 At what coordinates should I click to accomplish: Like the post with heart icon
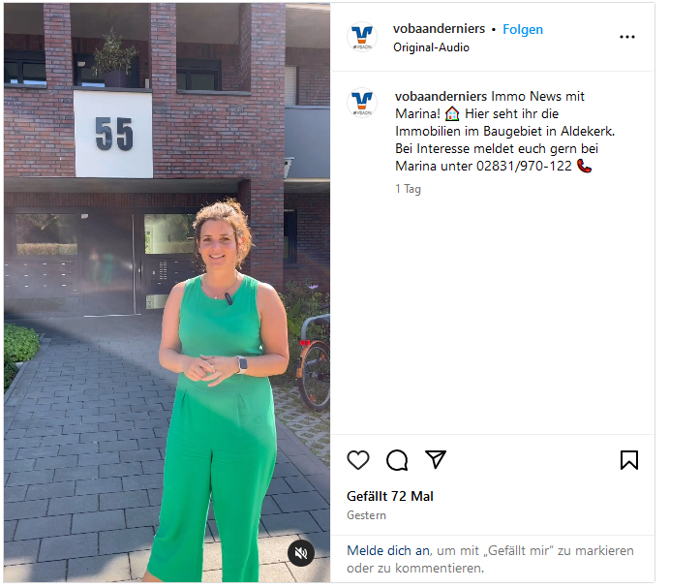coord(358,460)
